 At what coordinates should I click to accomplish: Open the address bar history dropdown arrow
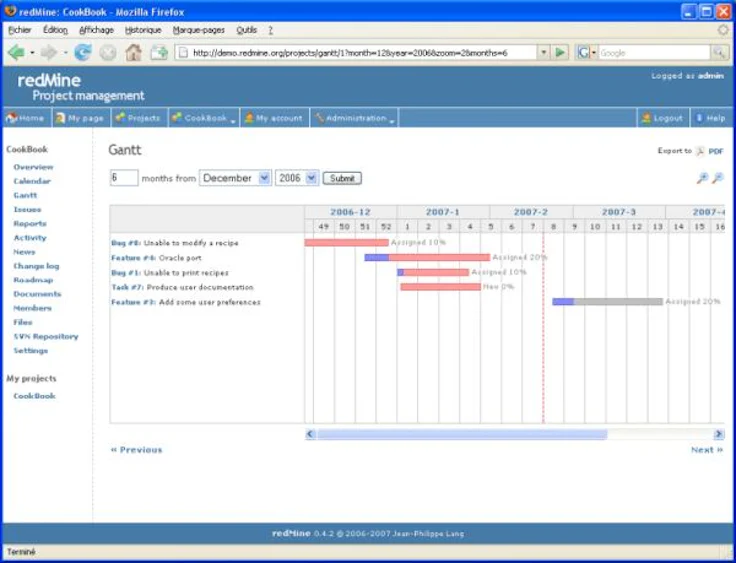click(x=543, y=52)
